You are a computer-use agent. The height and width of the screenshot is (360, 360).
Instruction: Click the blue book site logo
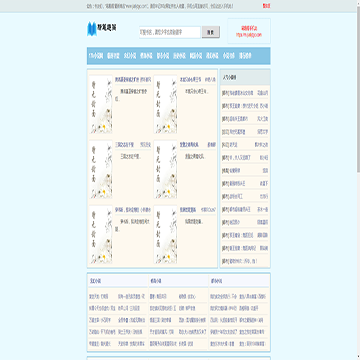click(x=102, y=29)
